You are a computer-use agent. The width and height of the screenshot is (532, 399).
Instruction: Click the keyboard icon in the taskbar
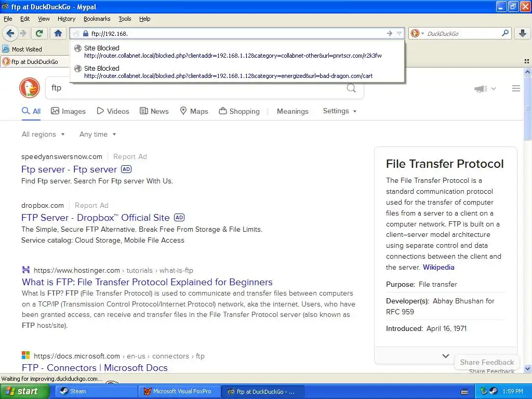click(464, 392)
